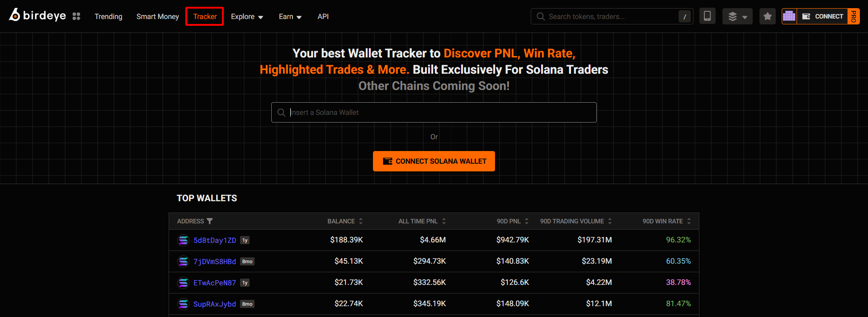Click the slash shortcut key badge

pos(684,16)
